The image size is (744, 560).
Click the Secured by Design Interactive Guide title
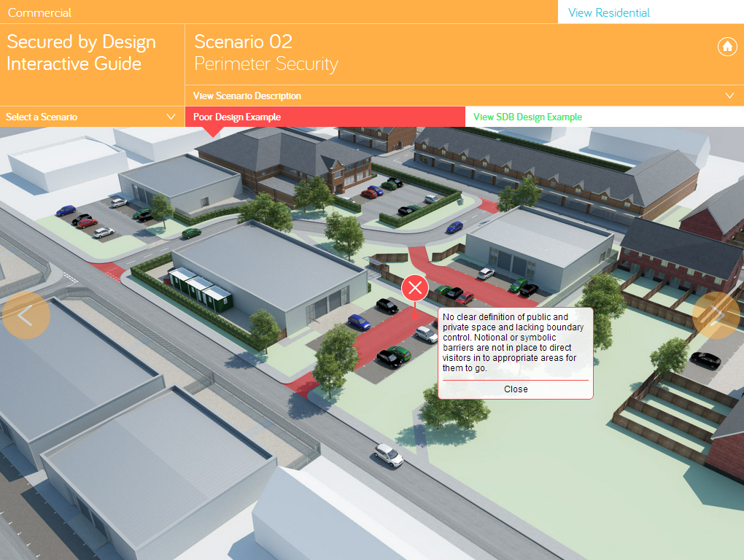tap(80, 52)
